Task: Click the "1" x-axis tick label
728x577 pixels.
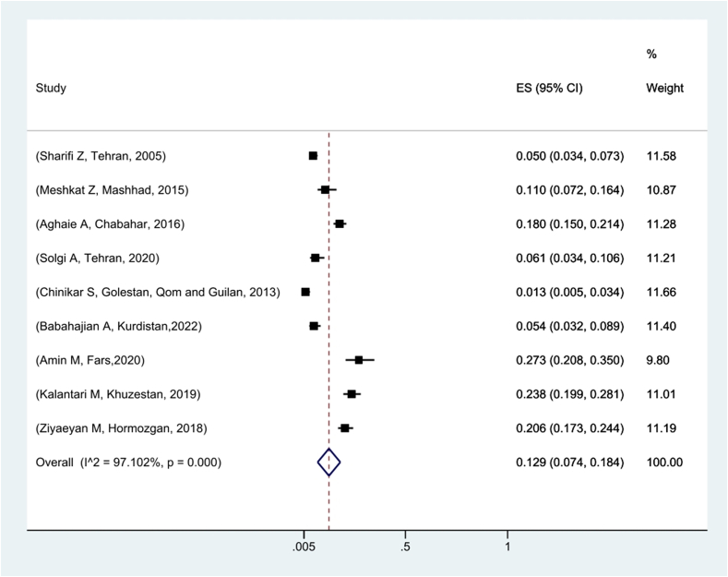Action: tap(507, 547)
